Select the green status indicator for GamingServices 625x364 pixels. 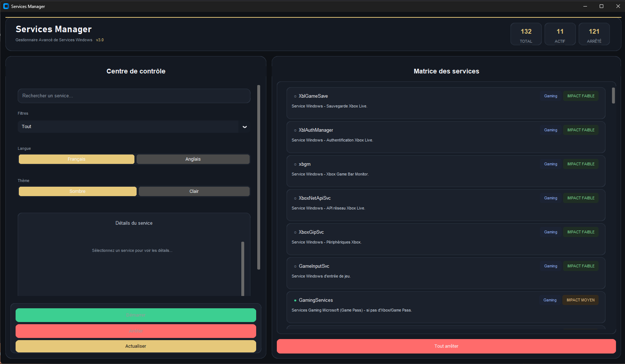(x=294, y=300)
